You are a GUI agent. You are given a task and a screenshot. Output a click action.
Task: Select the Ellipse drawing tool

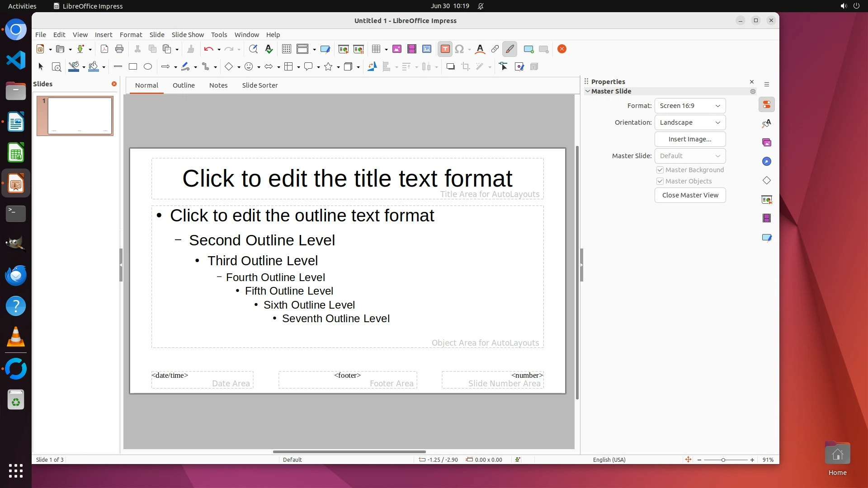(148, 67)
